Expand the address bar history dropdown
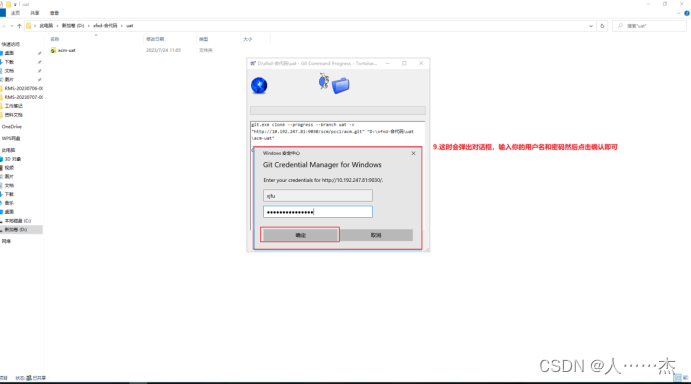 591,26
